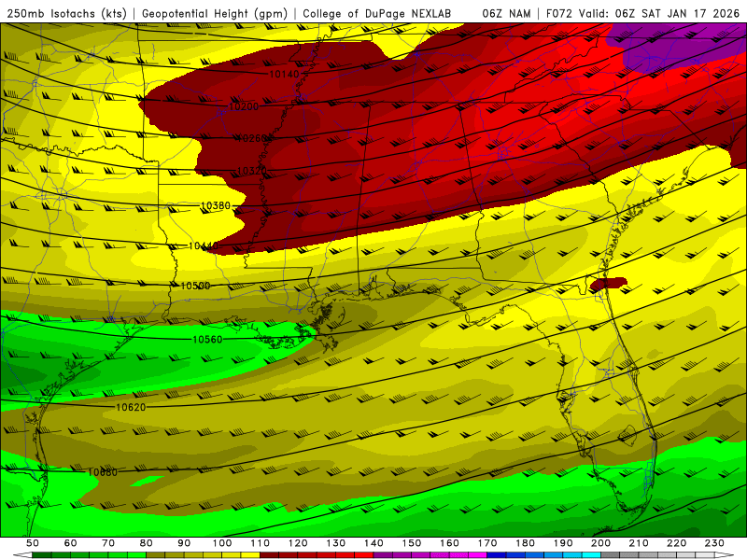Click the 80 label on the legend
Image resolution: width=747 pixels, height=560 pixels.
[147, 543]
